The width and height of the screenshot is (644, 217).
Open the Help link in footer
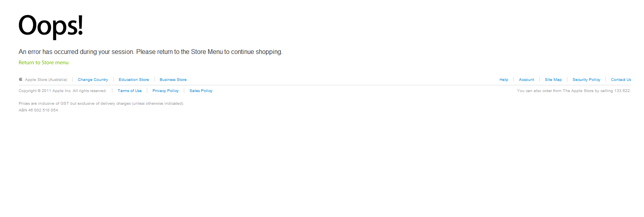[504, 80]
